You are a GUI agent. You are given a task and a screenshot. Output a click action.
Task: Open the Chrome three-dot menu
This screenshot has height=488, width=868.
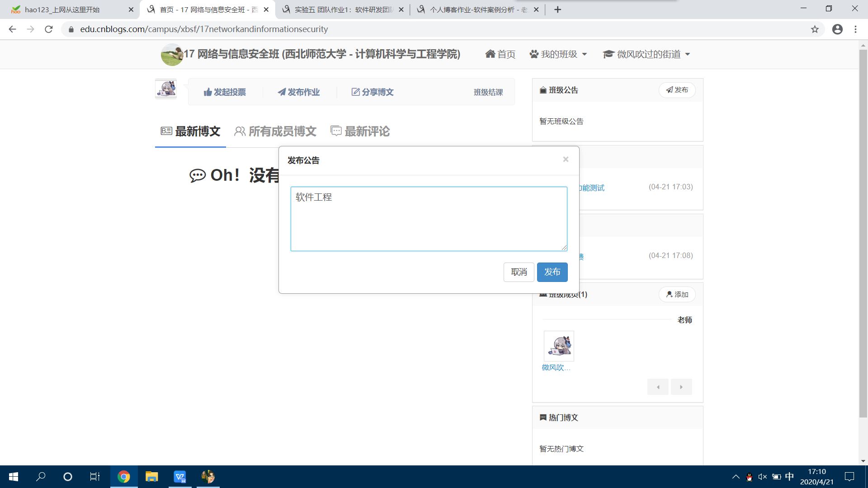(x=855, y=29)
